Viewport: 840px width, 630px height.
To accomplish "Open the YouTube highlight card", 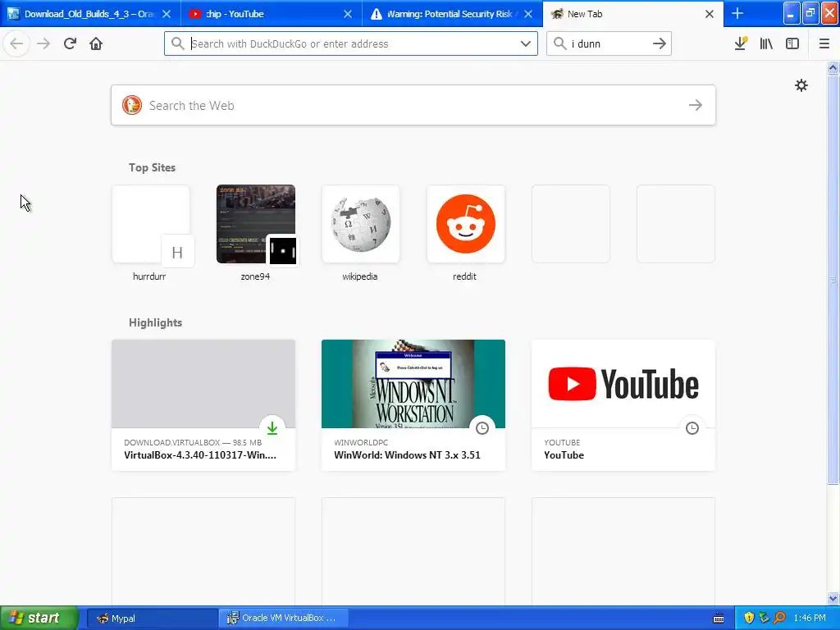I will tap(623, 405).
